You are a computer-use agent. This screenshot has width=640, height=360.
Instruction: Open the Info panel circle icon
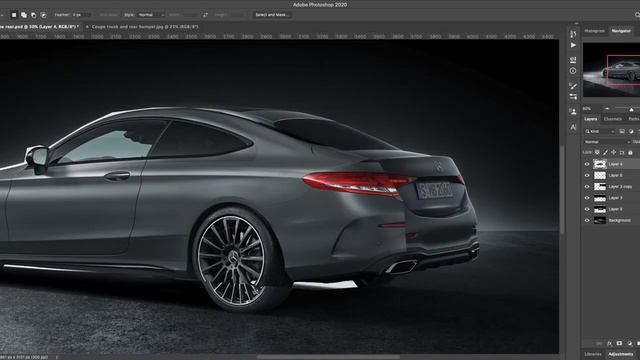[573, 71]
